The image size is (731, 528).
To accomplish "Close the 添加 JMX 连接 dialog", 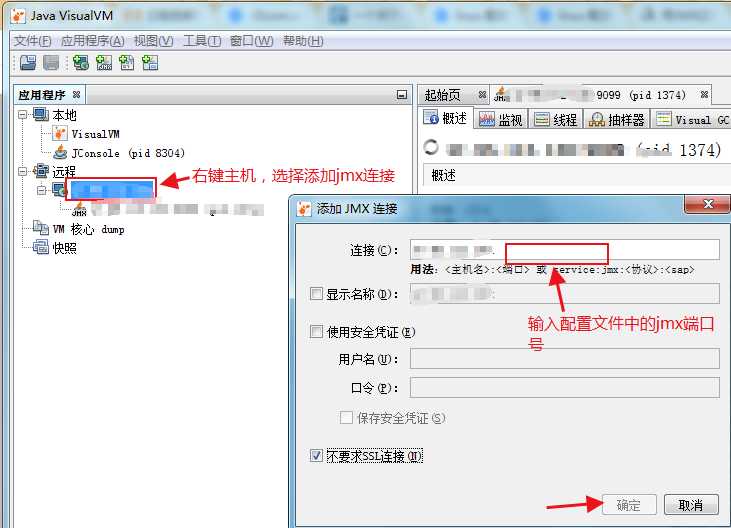I will 708,204.
